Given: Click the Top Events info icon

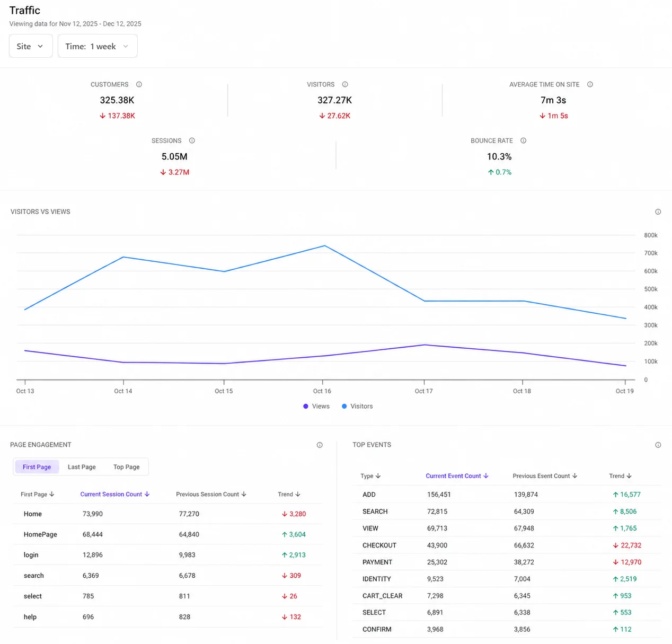Looking at the screenshot, I should (x=658, y=445).
